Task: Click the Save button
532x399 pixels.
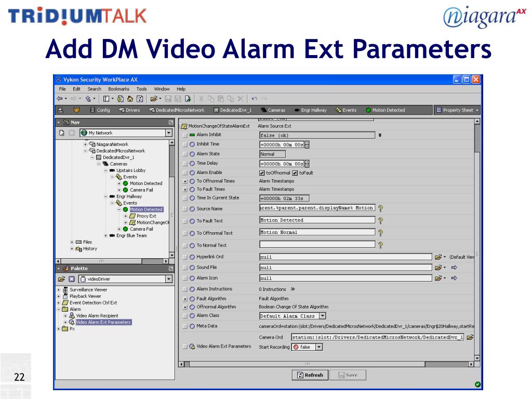Action: click(348, 375)
